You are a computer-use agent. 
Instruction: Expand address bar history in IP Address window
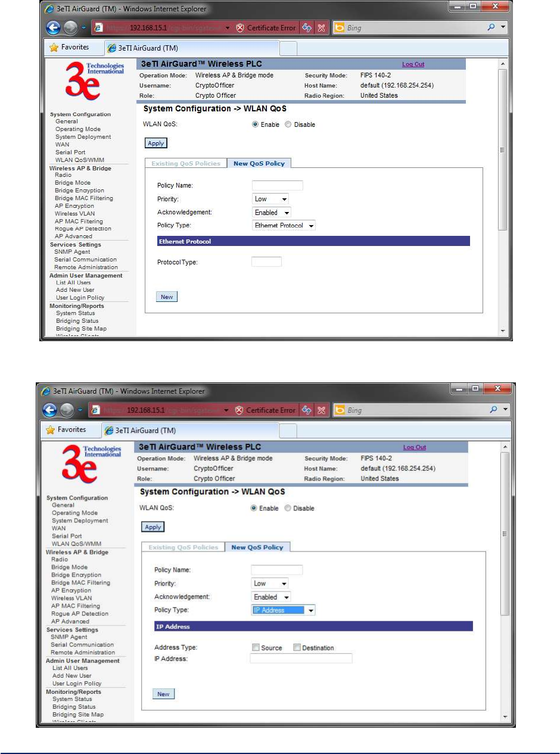click(x=226, y=410)
